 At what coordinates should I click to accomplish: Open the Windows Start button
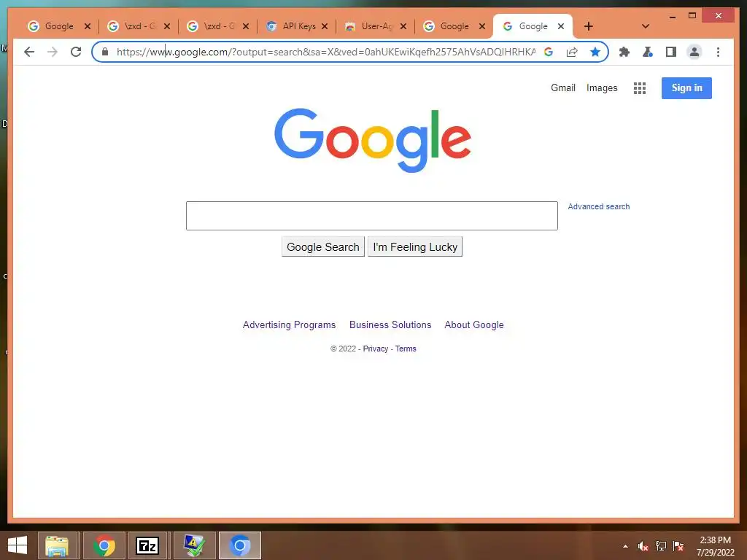18,545
